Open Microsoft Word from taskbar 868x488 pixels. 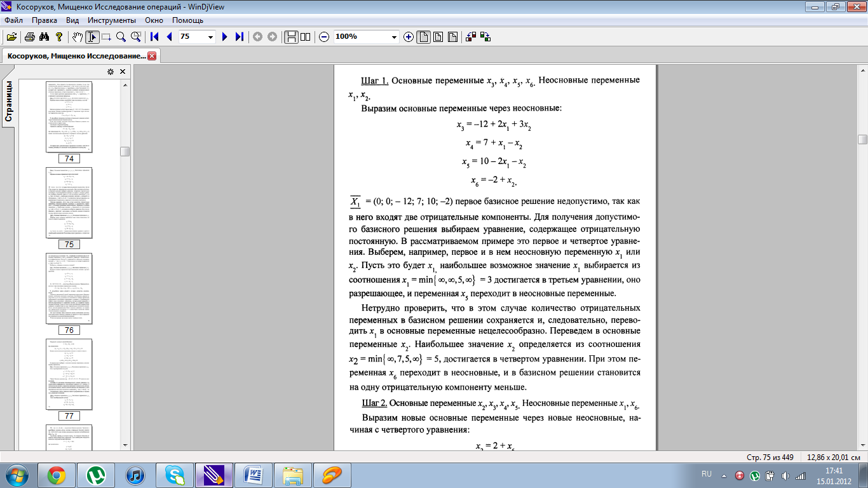254,475
